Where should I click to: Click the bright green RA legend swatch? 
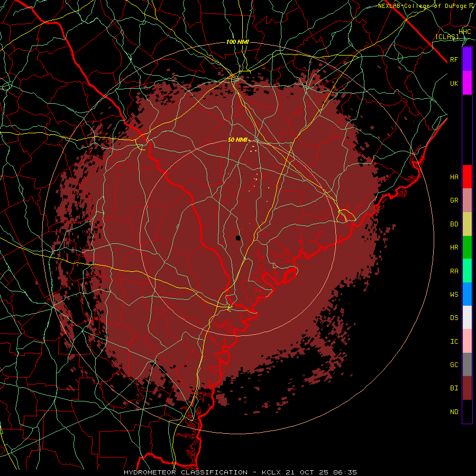[467, 271]
